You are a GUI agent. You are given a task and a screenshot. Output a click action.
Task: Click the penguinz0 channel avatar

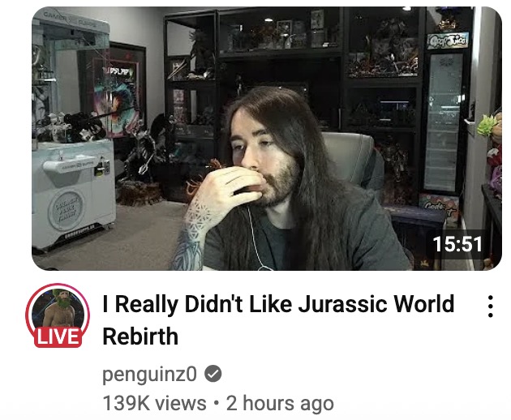58,315
